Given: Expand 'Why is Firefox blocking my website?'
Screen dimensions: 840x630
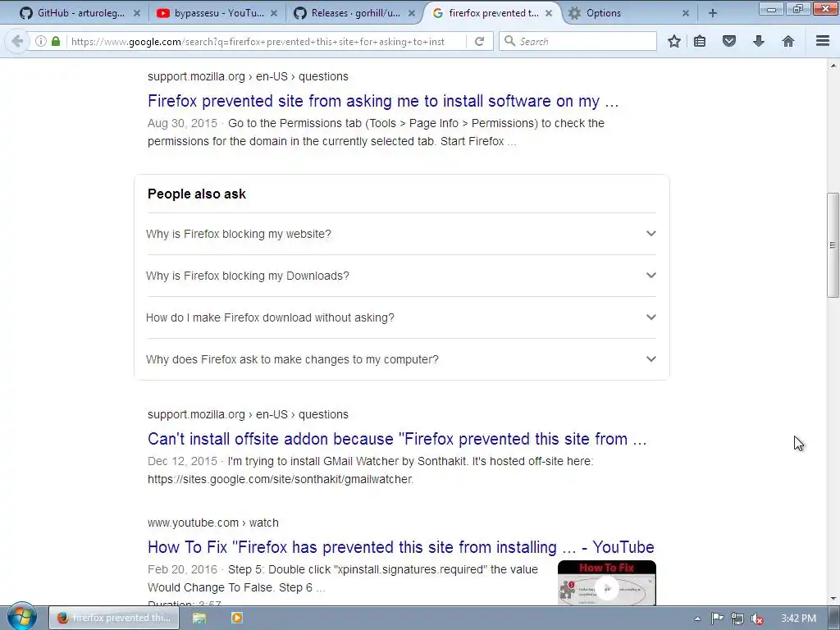Looking at the screenshot, I should 401,234.
